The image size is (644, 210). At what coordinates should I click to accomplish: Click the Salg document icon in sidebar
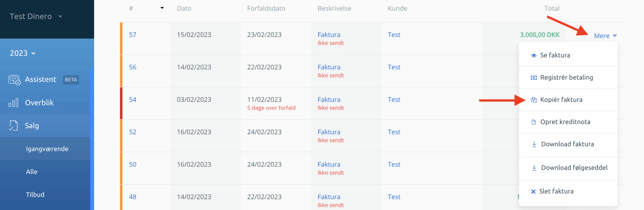13,126
